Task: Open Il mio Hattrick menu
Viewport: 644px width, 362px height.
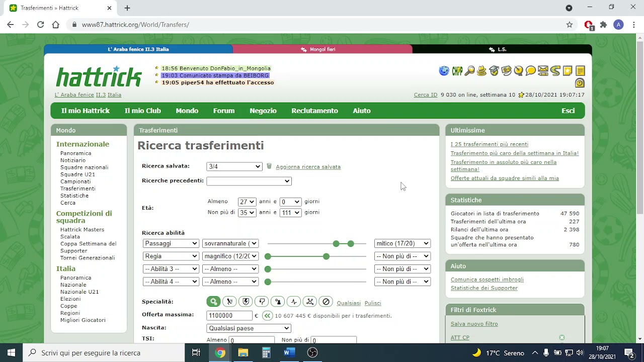Action: point(86,111)
